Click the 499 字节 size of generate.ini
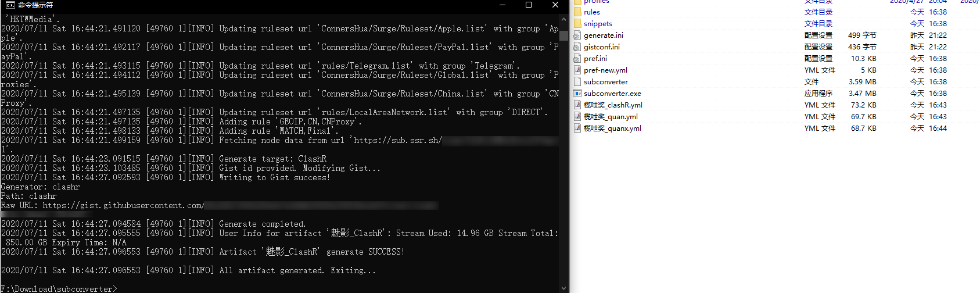 coord(862,35)
